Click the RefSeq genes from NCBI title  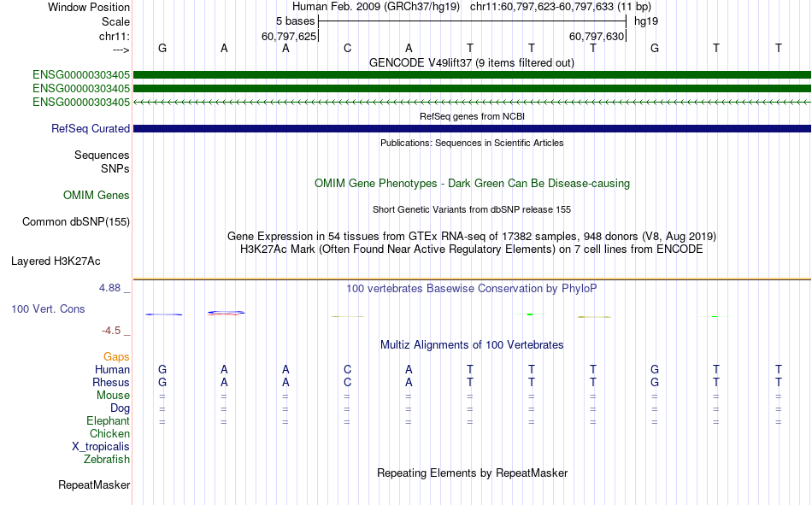click(x=472, y=116)
